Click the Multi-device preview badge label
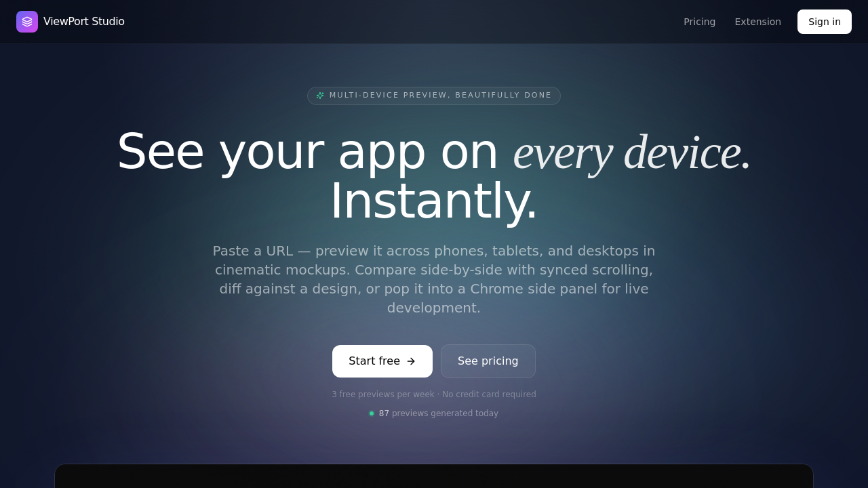Viewport: 868px width, 488px height. 441,96
